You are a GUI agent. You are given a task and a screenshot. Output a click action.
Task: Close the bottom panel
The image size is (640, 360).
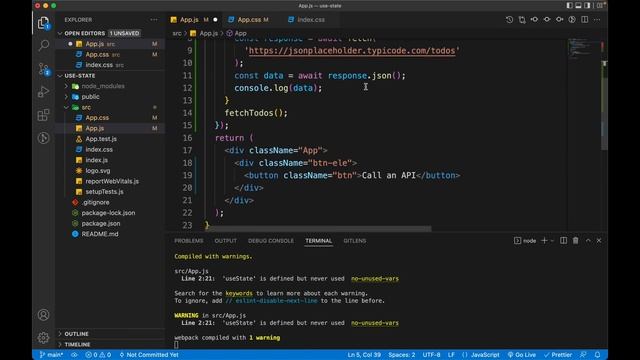point(599,240)
